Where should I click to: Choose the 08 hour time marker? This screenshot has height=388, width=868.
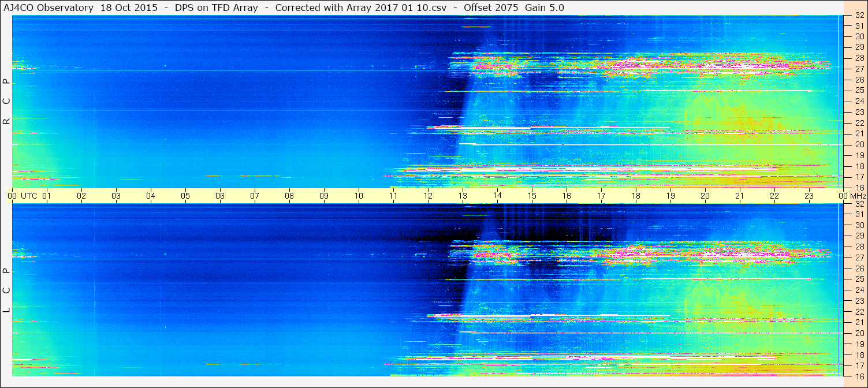click(x=289, y=196)
